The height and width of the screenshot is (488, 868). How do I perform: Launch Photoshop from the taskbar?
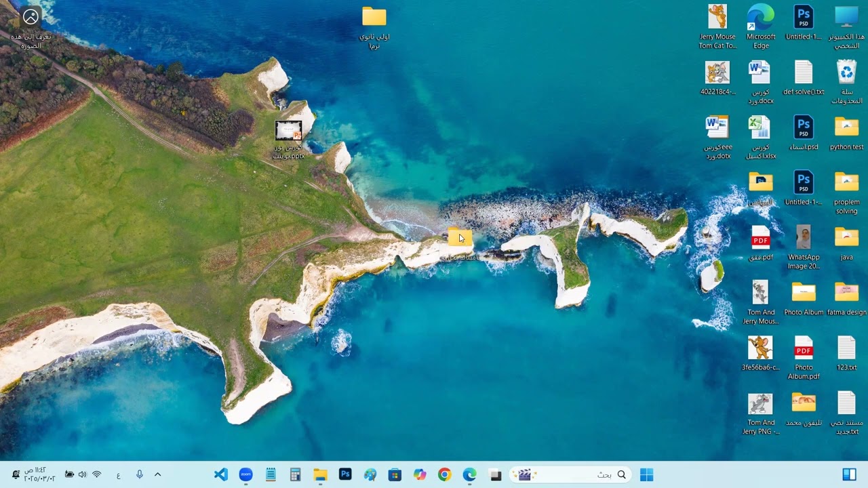pyautogui.click(x=345, y=475)
